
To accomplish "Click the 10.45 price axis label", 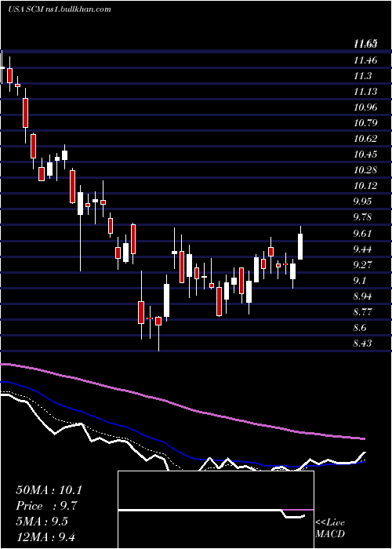I will click(365, 155).
